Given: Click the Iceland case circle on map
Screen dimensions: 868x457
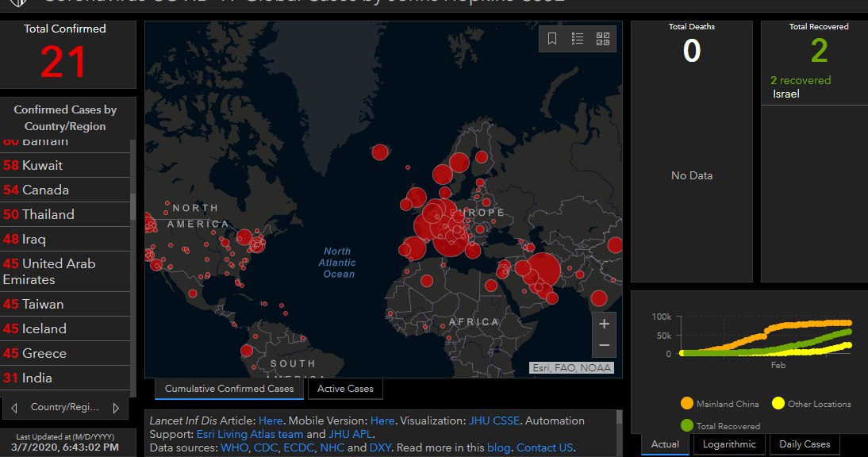Looking at the screenshot, I should click(x=380, y=152).
